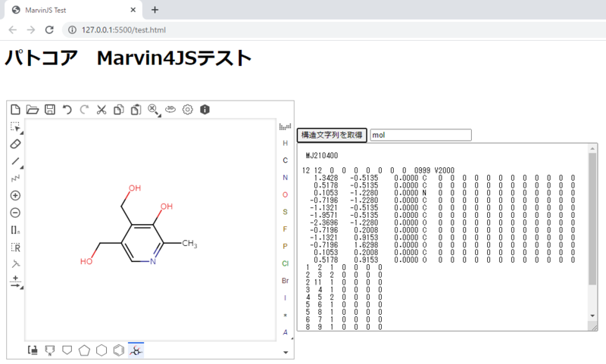
Task: Expand the atom toolbar down arrow
Action: click(286, 352)
